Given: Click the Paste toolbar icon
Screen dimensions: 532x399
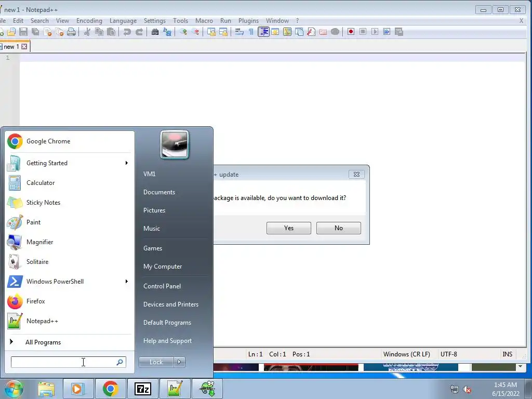Looking at the screenshot, I should tap(111, 32).
